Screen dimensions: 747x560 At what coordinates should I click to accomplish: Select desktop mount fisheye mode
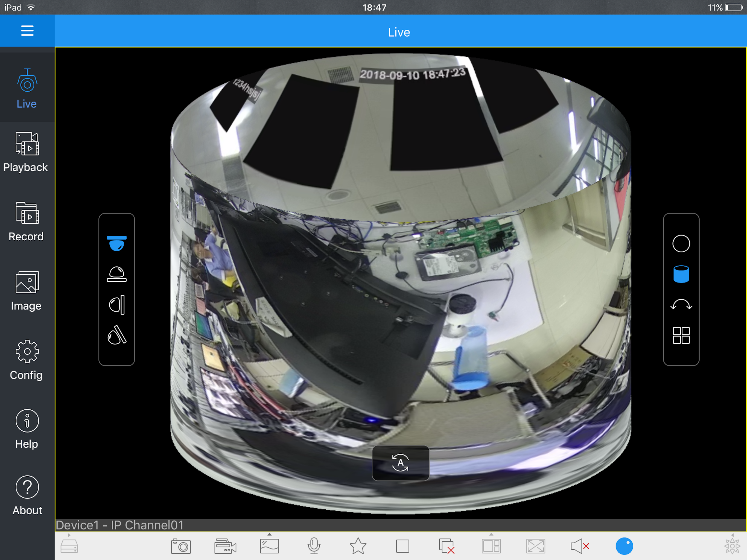(x=116, y=274)
